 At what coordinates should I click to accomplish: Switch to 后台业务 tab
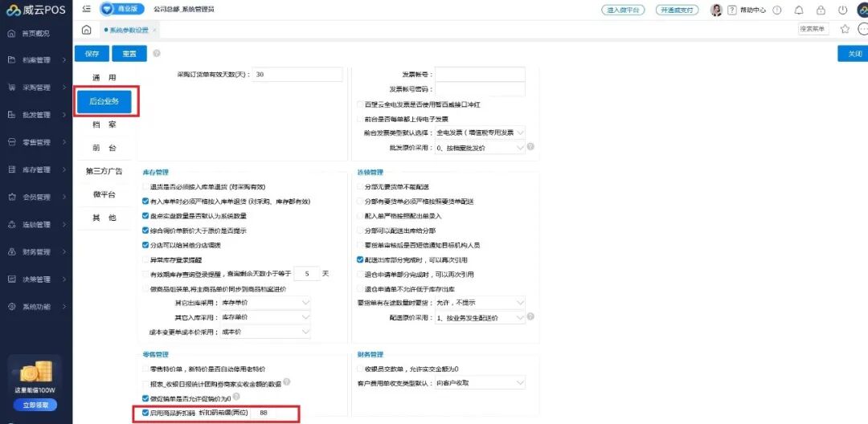point(104,101)
